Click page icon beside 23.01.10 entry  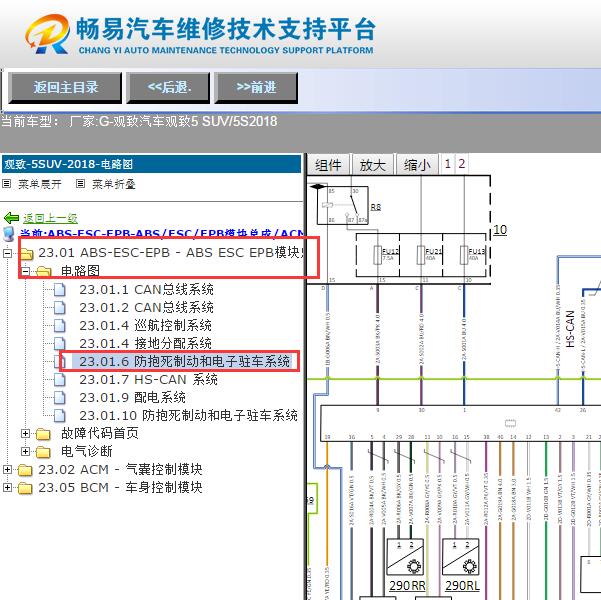[59, 416]
